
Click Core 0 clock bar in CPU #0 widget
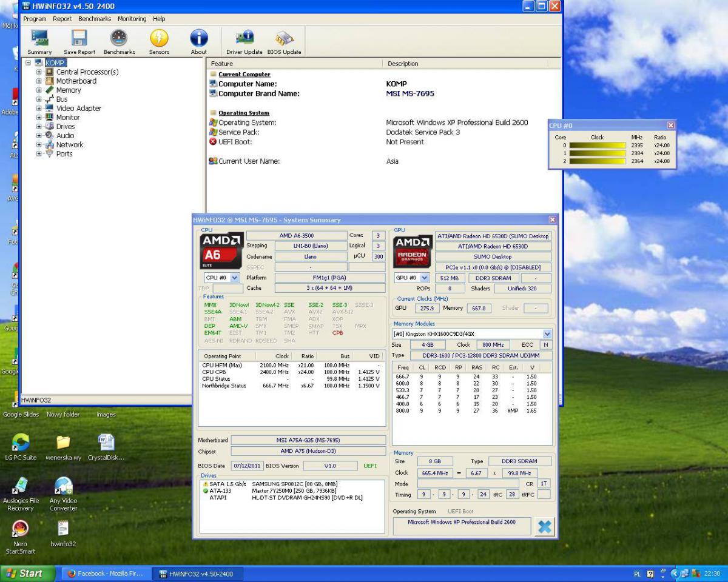pos(597,145)
